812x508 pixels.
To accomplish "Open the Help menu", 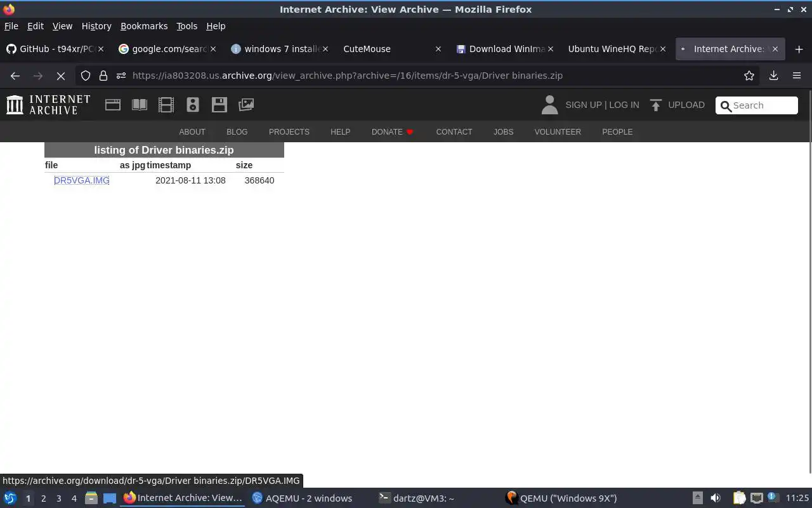I will coord(216,26).
